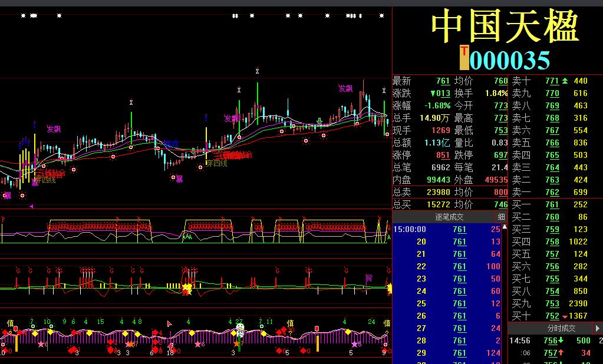Screen dimensions: 603x364
Task: Select the 跌停 price 697
Action: coord(501,155)
